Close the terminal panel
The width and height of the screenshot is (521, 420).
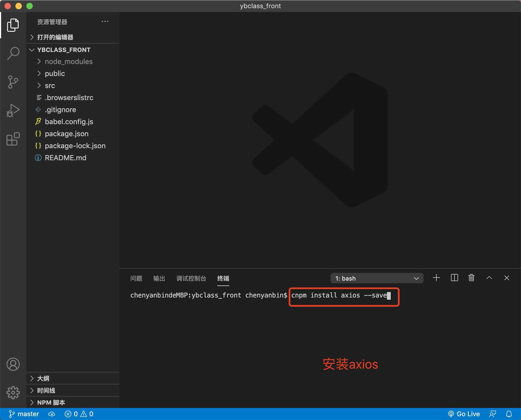pyautogui.click(x=507, y=278)
